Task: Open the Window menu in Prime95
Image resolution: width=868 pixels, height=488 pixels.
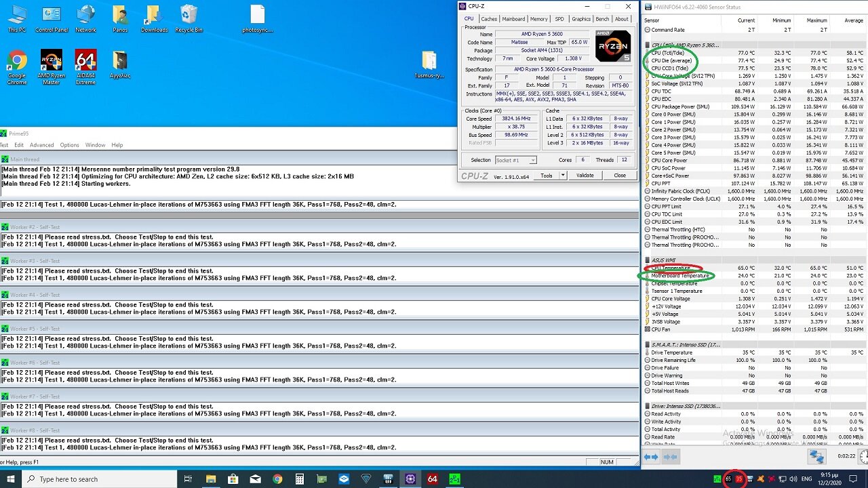Action: pos(95,145)
